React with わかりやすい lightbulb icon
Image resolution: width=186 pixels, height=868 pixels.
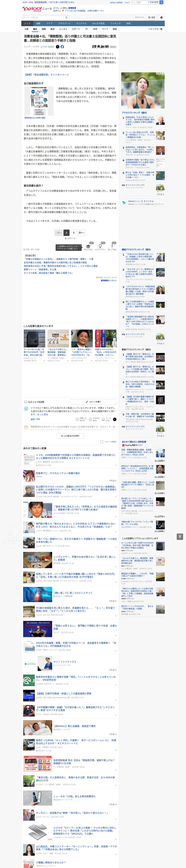coord(100,246)
